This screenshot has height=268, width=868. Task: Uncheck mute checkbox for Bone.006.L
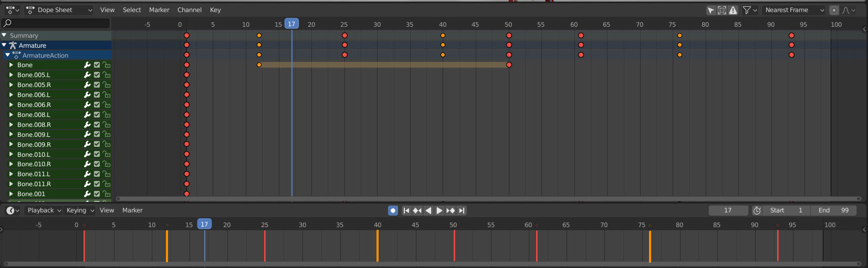[97, 95]
